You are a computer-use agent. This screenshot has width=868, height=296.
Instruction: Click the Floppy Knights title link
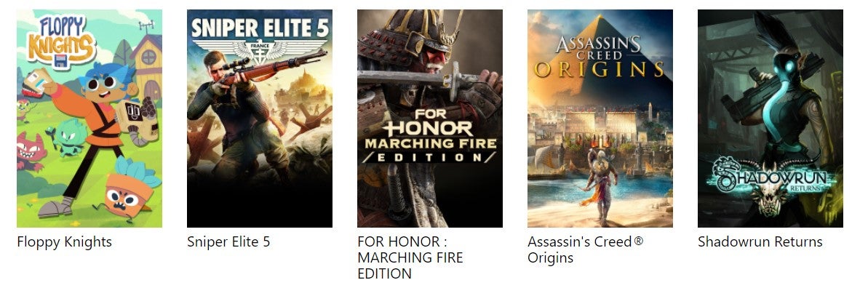64,242
